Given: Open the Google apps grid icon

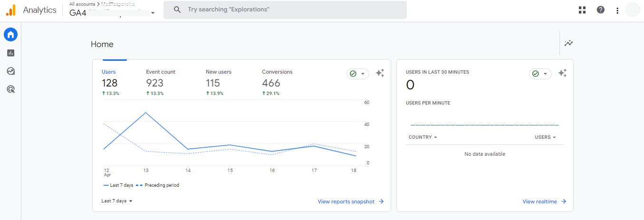Looking at the screenshot, I should (x=582, y=10).
